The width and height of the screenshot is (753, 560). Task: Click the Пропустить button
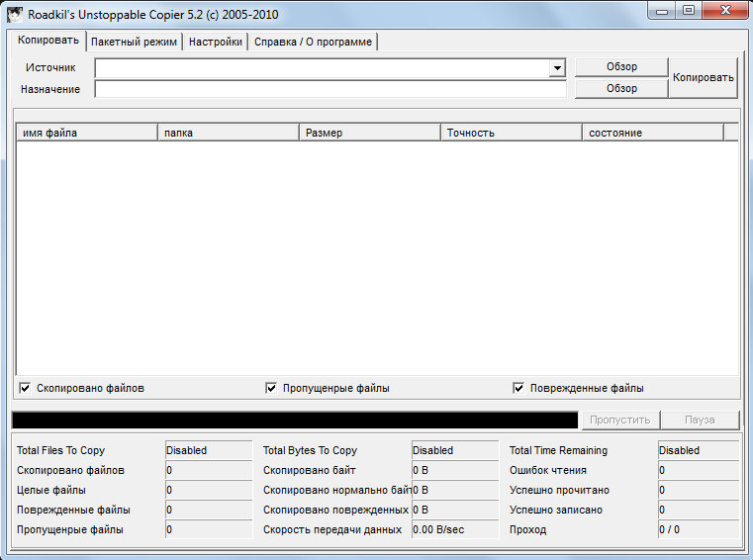(620, 420)
